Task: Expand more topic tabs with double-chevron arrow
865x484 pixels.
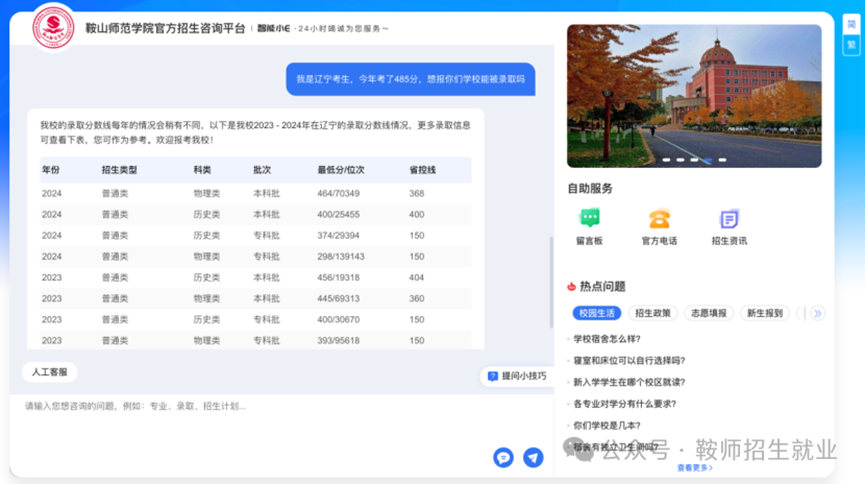Action: pos(818,313)
